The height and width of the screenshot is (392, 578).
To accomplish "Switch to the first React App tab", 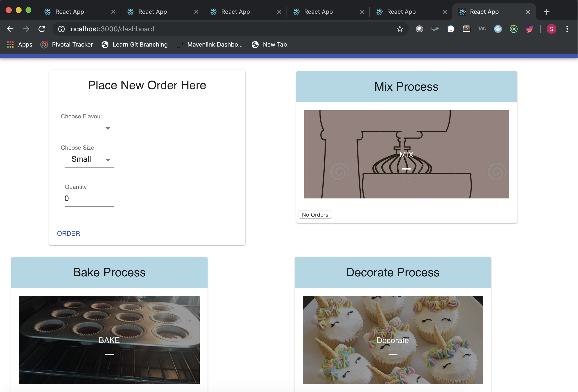I will point(70,12).
